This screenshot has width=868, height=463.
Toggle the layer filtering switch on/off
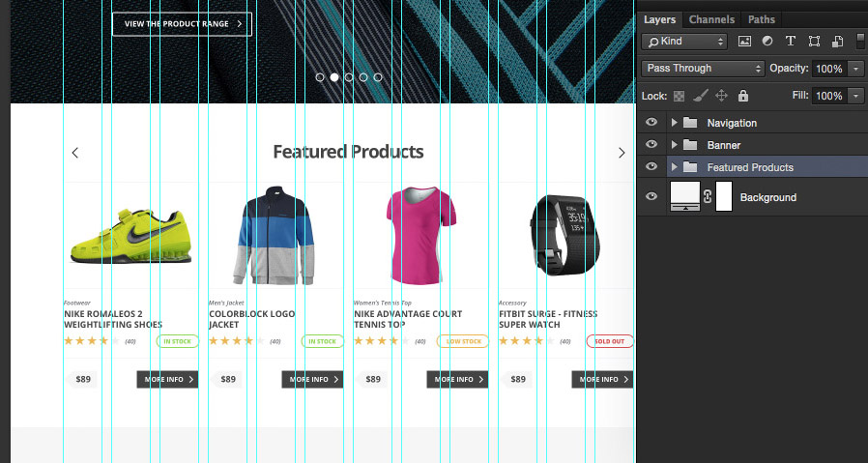(860, 41)
